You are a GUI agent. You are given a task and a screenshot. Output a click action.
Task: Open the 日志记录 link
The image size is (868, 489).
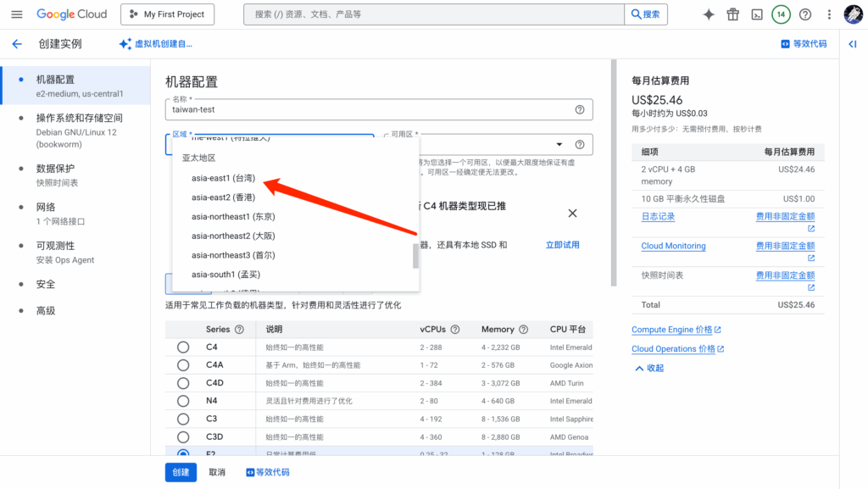click(658, 217)
